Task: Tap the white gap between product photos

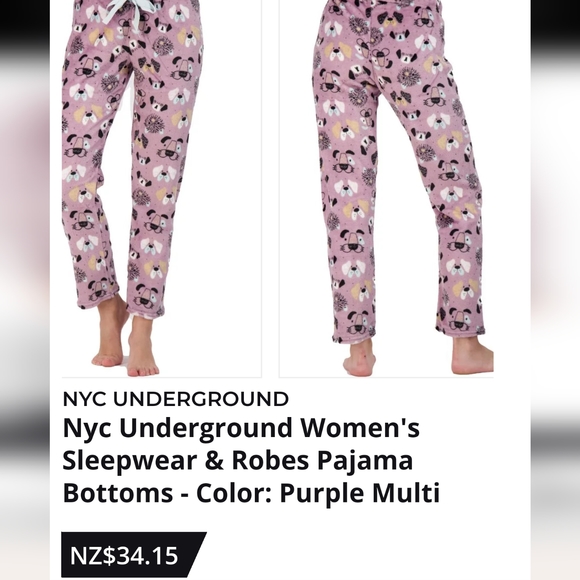Action: (x=270, y=189)
